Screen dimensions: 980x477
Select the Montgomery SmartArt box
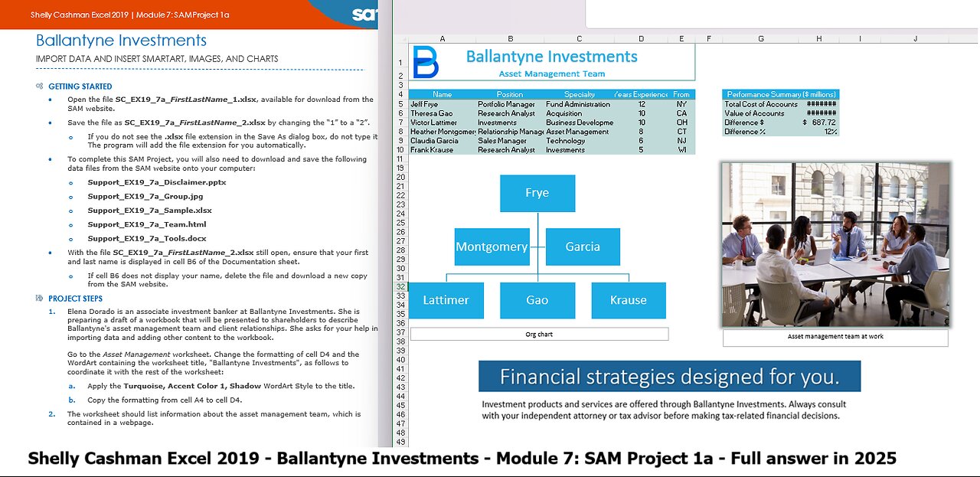click(x=492, y=247)
